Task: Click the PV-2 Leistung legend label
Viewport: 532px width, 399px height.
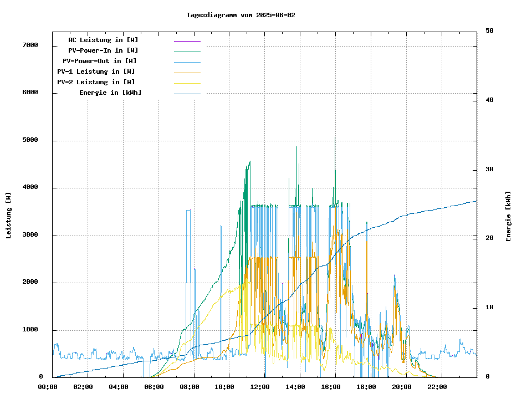Action: coord(96,82)
